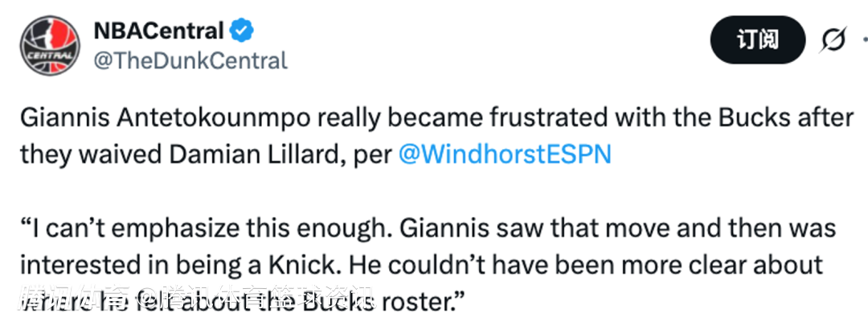
Task: Click the word "Giannis Antetokounmpo" in the tweet
Action: coord(166,118)
